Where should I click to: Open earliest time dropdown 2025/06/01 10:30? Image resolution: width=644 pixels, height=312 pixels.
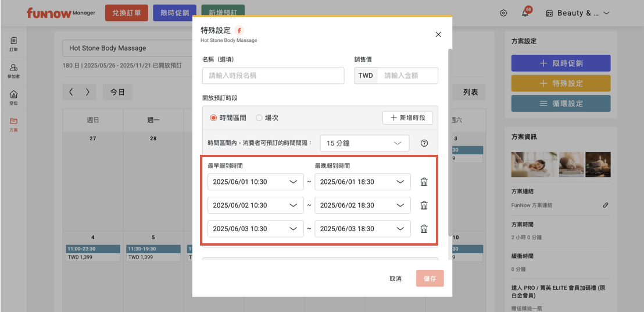(255, 182)
